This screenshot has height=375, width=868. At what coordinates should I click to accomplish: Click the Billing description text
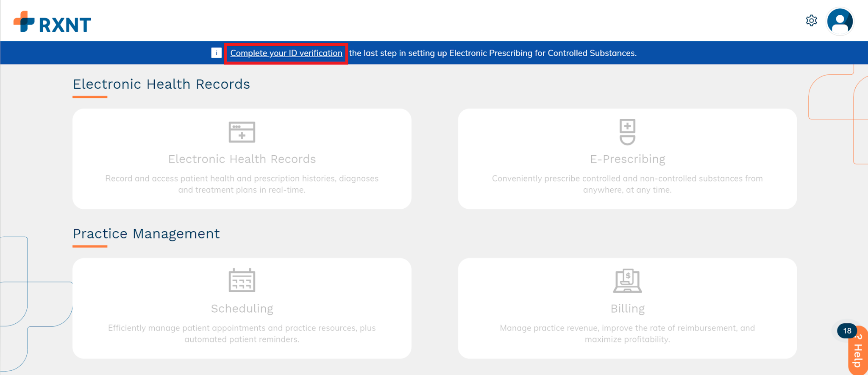click(x=627, y=333)
